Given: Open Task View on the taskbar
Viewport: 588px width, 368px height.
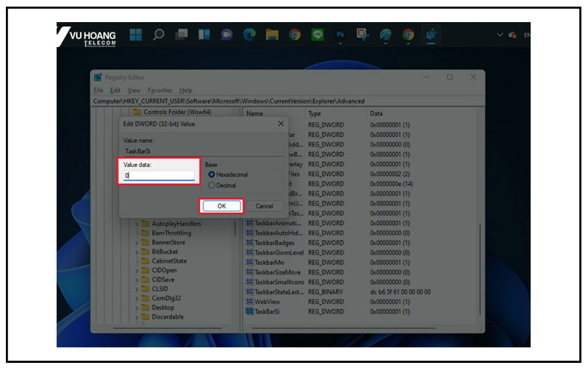Looking at the screenshot, I should point(182,35).
